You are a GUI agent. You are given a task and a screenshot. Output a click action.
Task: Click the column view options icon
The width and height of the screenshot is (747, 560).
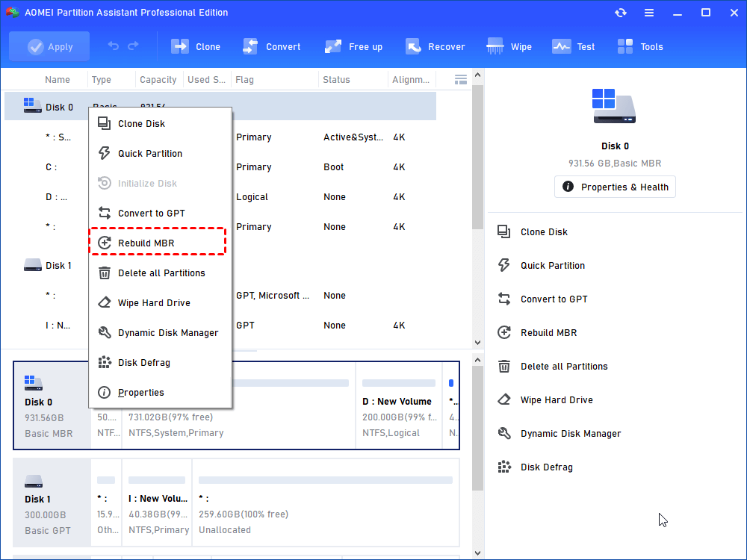coord(460,80)
